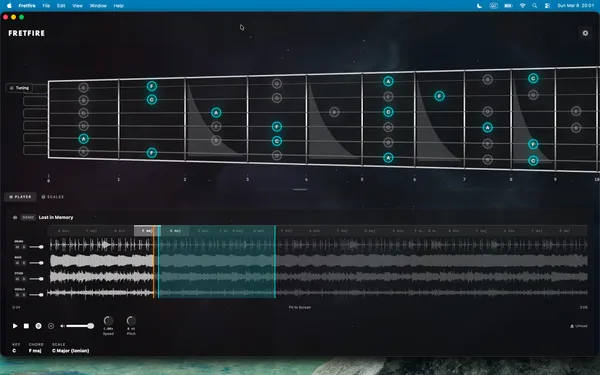The image size is (600, 375).
Task: Switch to the SCALES tab
Action: point(52,197)
